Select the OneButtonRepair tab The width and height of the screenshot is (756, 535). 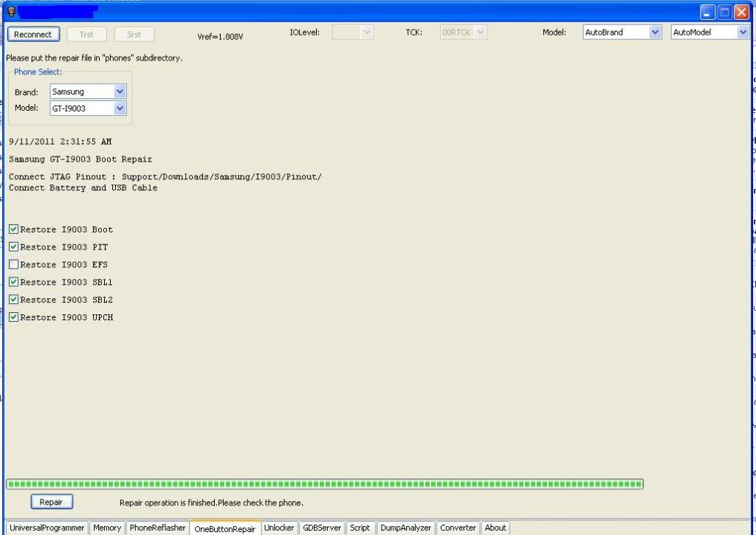[x=224, y=528]
